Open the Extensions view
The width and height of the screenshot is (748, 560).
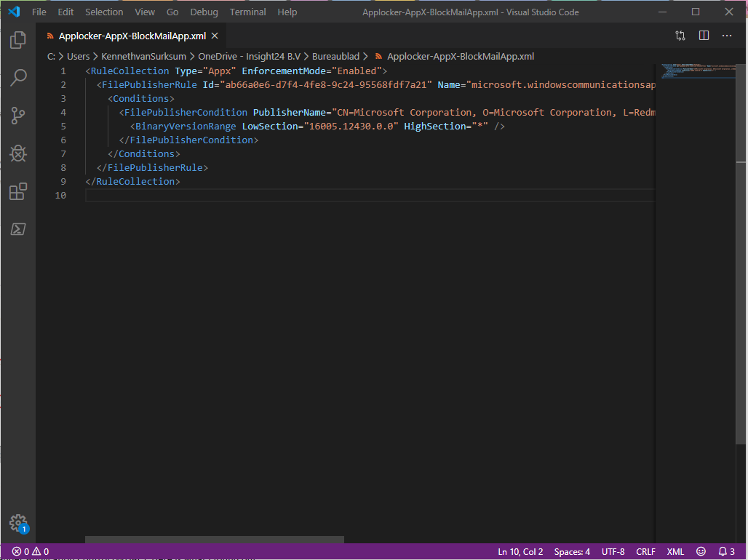[18, 191]
